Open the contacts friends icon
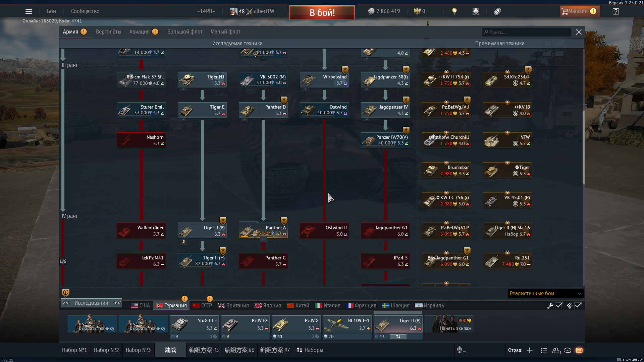The image size is (644, 362). coord(556,350)
